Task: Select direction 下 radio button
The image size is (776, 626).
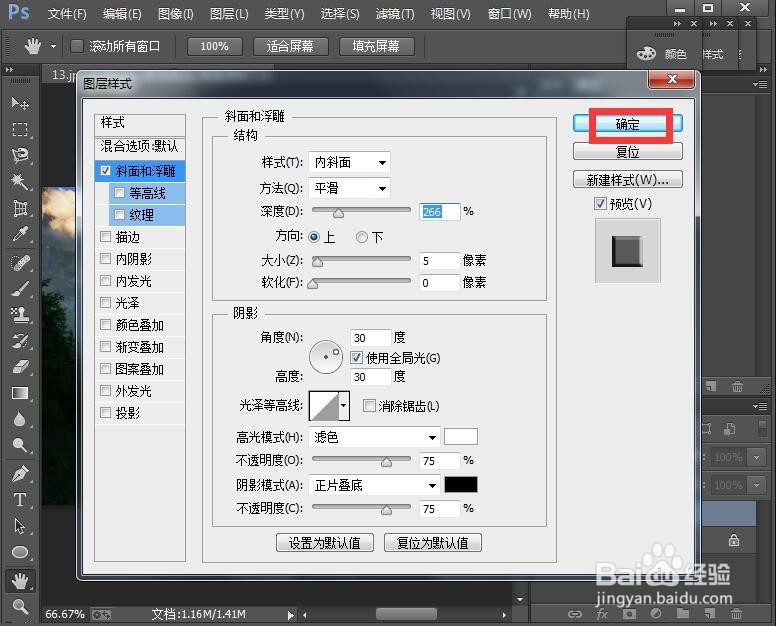Action: click(362, 237)
